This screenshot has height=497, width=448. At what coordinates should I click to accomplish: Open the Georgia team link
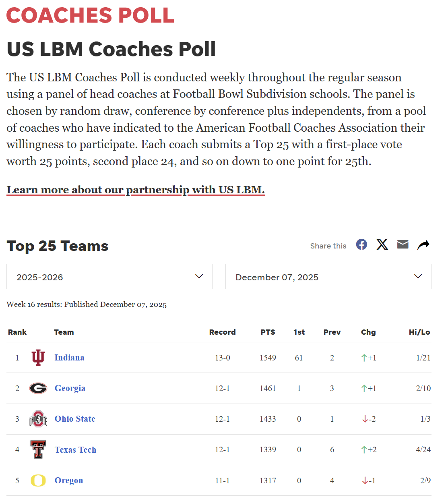coord(70,388)
